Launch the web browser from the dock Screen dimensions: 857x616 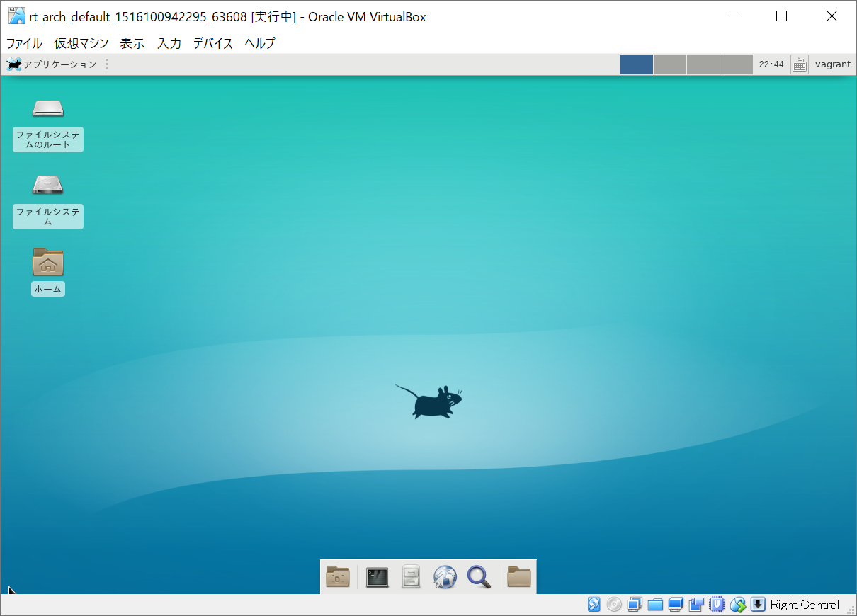[445, 577]
